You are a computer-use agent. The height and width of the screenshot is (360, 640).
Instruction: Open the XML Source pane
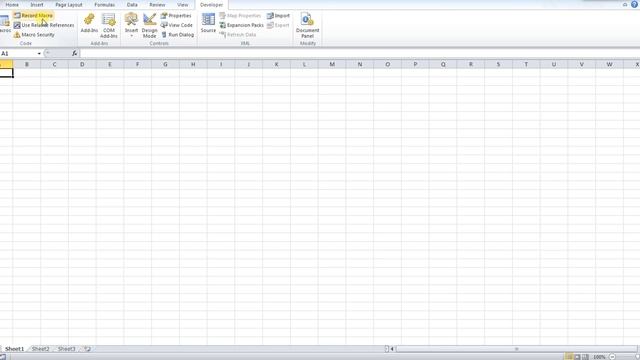point(208,24)
